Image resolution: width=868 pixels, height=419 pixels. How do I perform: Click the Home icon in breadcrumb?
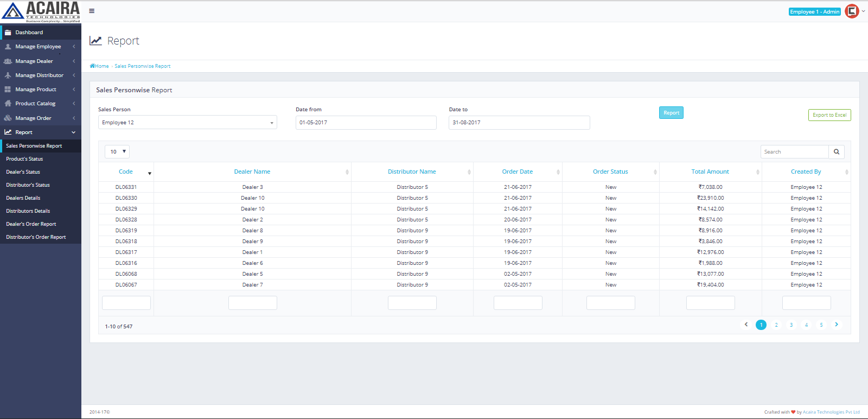(x=92, y=66)
